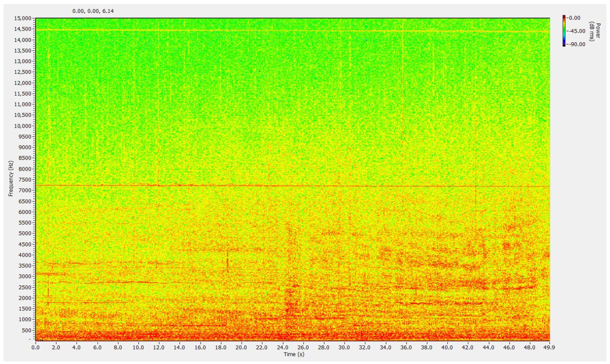610x364 pixels.
Task: Click the '7500' frequency tick label
Action: (25, 179)
